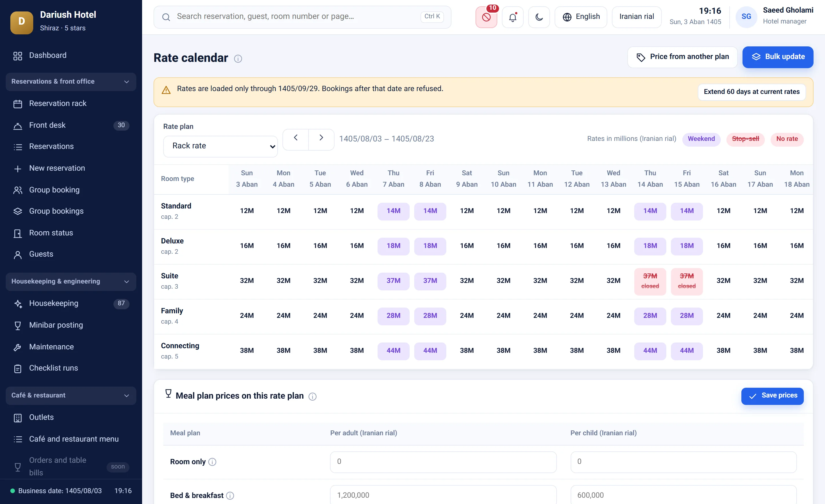Click the globe English language button
This screenshot has height=504, width=825.
pos(581,17)
